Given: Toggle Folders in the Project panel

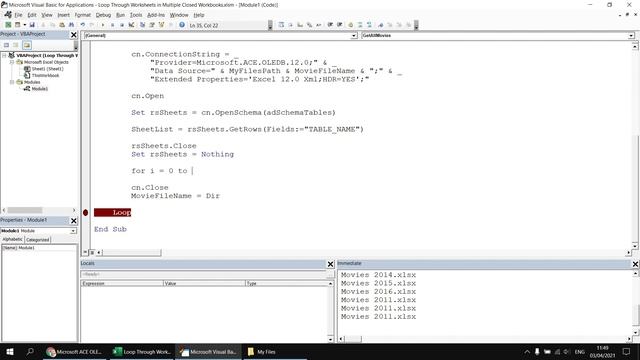Looking at the screenshot, I should coord(27,45).
